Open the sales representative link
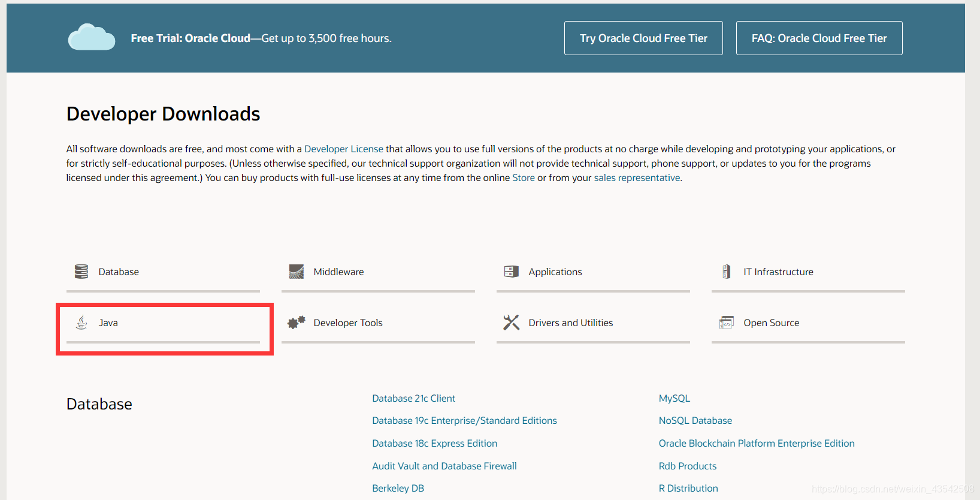This screenshot has height=500, width=980. tap(637, 177)
